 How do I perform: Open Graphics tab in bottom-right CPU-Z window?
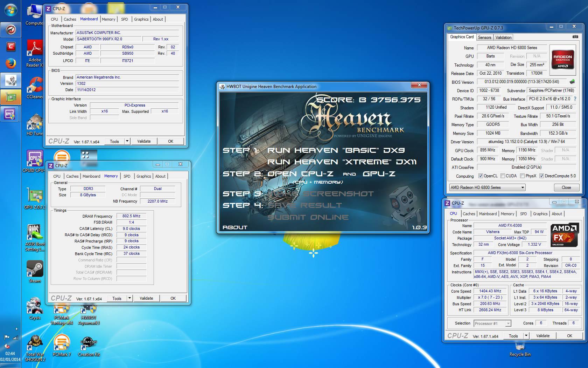[540, 214]
